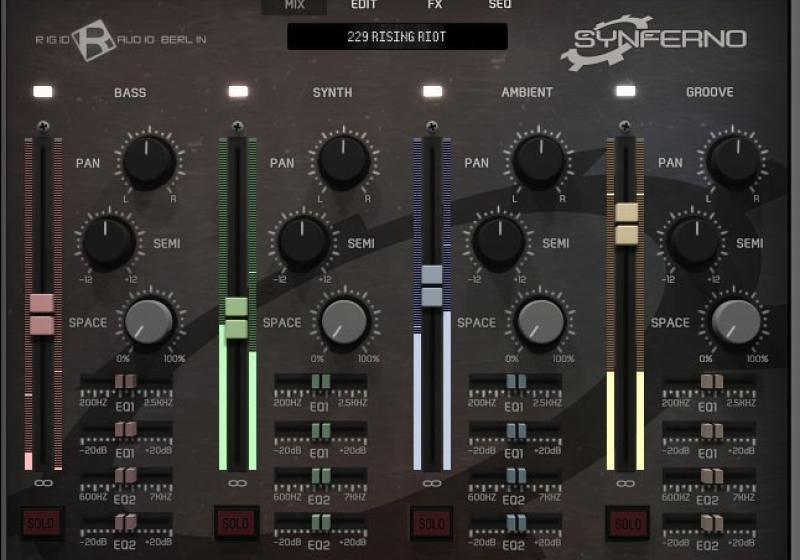Image resolution: width=800 pixels, height=560 pixels.
Task: Click the SYNTH SEMI knob
Action: pos(303,243)
